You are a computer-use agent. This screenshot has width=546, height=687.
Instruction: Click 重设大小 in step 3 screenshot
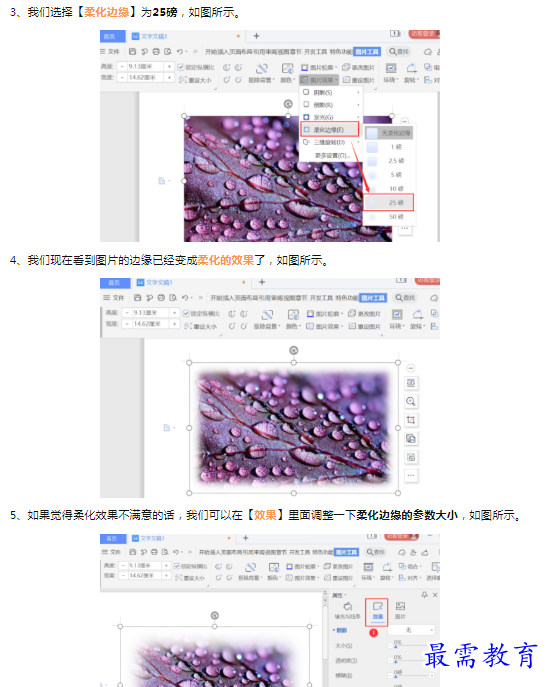pyautogui.click(x=195, y=80)
